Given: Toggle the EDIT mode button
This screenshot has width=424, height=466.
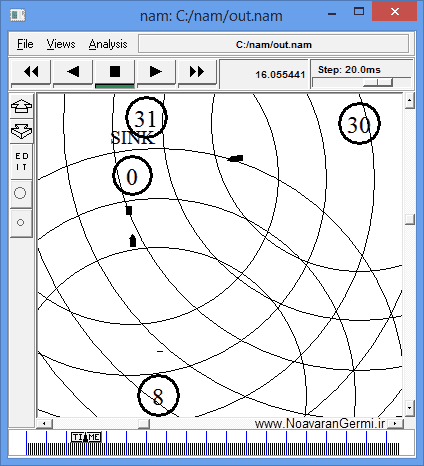Looking at the screenshot, I should click(21, 162).
